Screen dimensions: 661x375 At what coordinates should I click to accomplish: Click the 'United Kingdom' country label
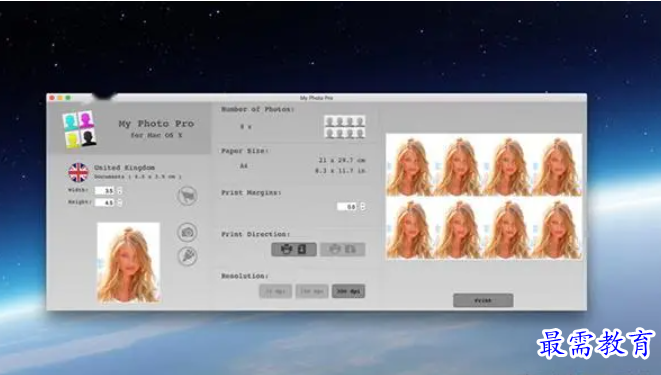124,168
